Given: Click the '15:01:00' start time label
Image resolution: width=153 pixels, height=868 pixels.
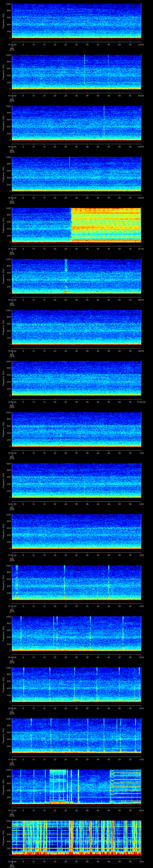Looking at the screenshot, I should [12, 504].
